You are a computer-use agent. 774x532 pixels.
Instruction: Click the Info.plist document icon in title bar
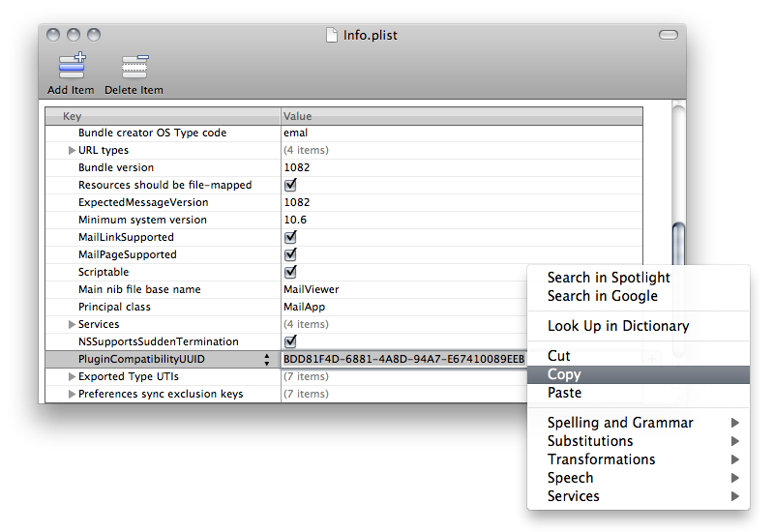(x=332, y=35)
